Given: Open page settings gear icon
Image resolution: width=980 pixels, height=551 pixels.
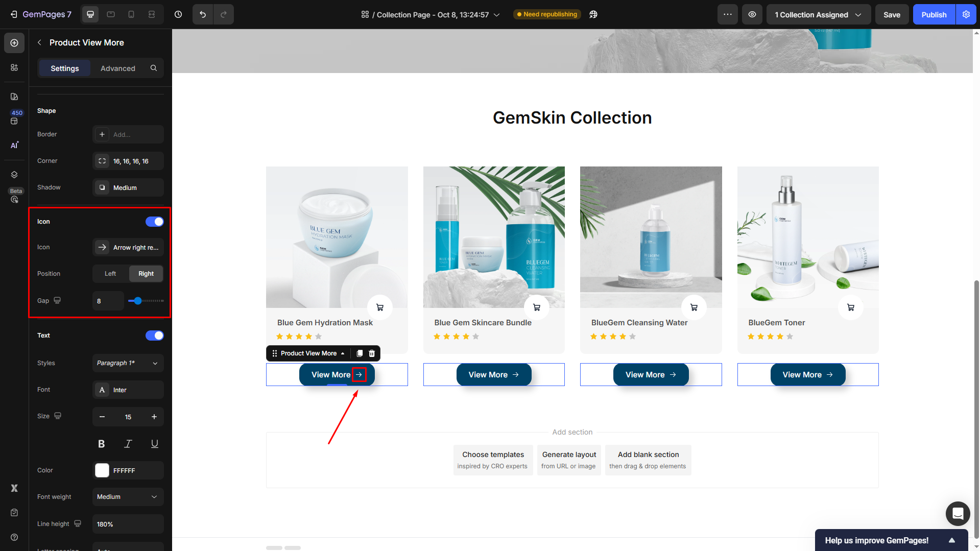Looking at the screenshot, I should tap(966, 14).
